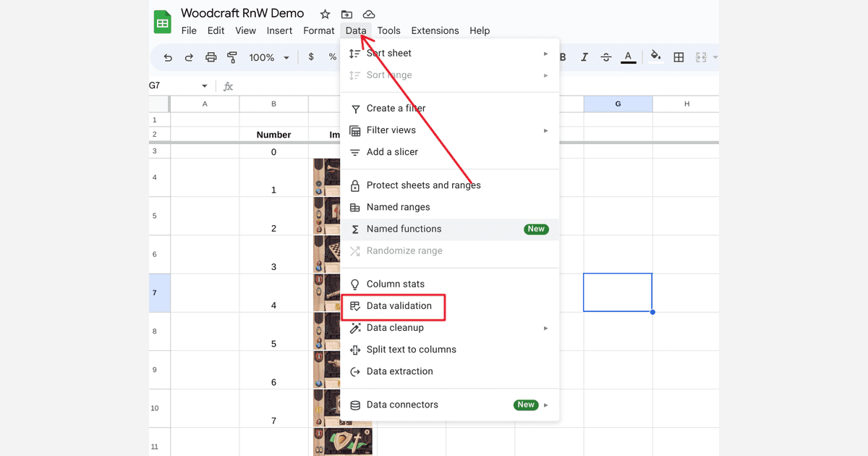Screen dimensions: 868x456
Task: Click the print icon
Action: point(211,58)
